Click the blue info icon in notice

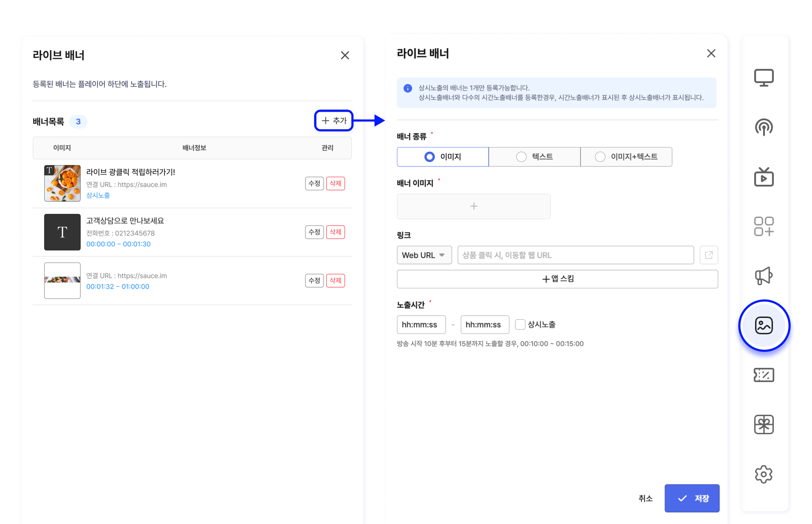click(x=408, y=88)
